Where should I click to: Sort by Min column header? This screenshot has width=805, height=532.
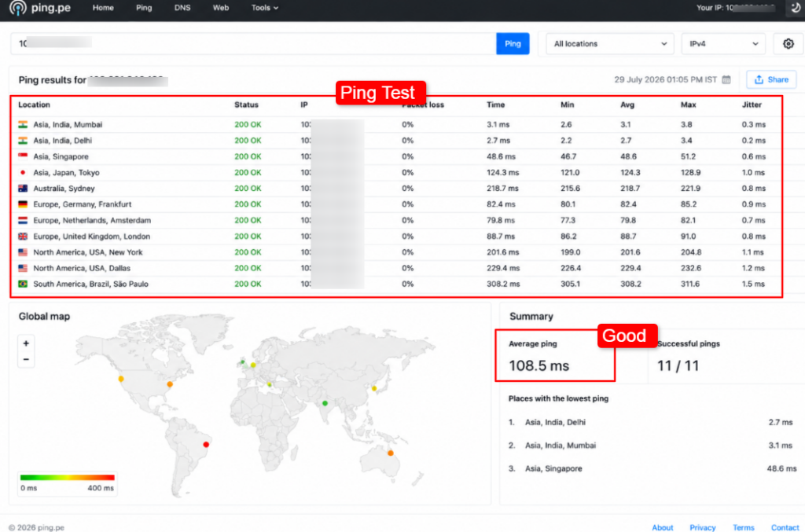pos(568,105)
